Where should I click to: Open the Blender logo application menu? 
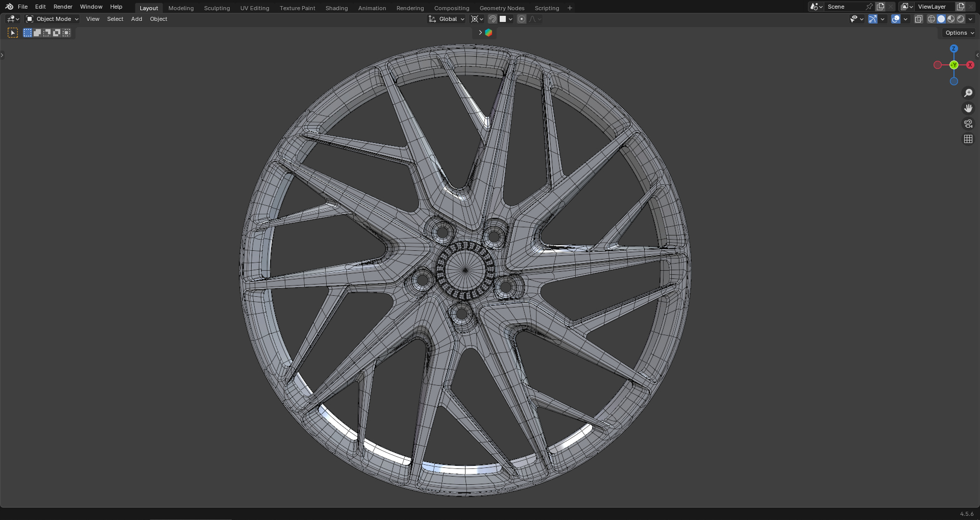[x=9, y=7]
